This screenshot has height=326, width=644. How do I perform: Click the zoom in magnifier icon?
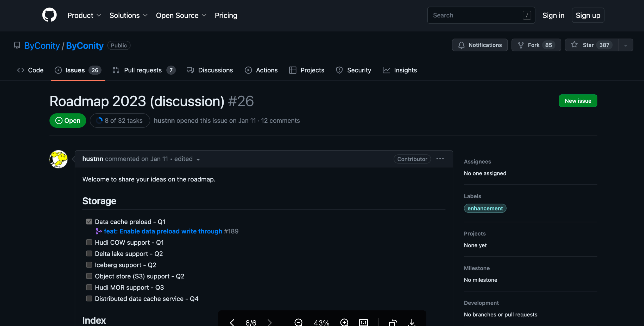click(x=344, y=322)
